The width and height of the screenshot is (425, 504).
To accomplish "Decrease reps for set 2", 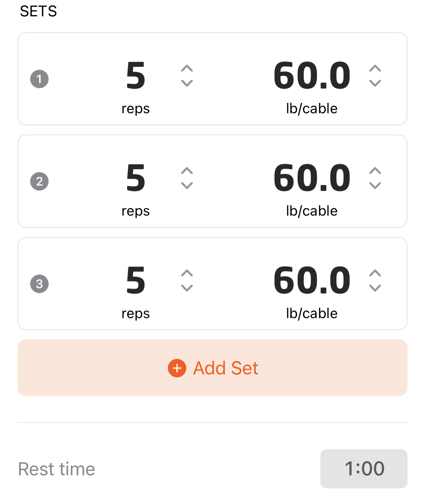I will pos(187,185).
